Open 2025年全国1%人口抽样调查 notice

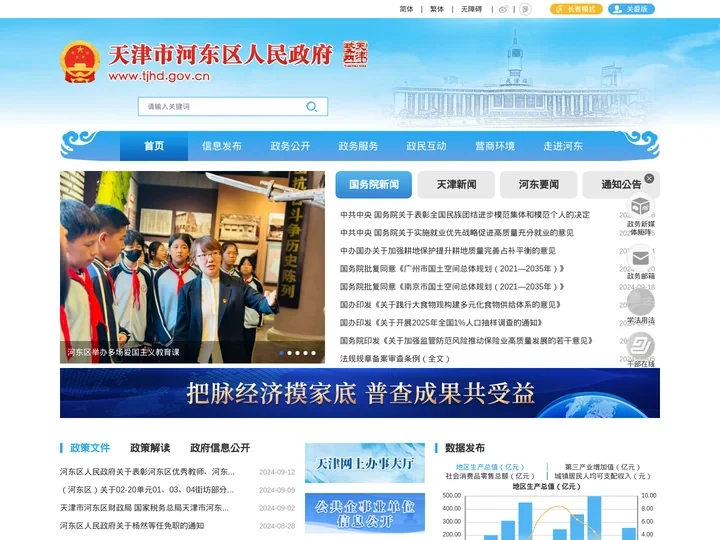[x=441, y=323]
